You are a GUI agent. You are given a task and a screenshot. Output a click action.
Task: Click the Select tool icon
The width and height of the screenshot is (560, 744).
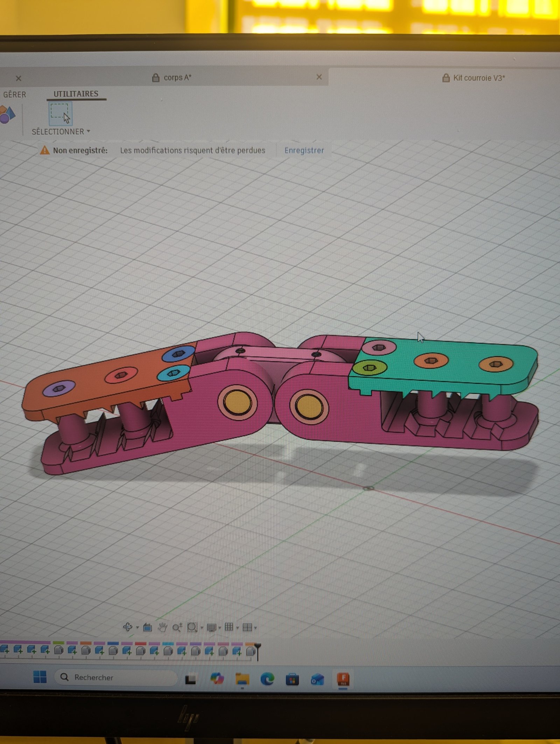tap(60, 113)
